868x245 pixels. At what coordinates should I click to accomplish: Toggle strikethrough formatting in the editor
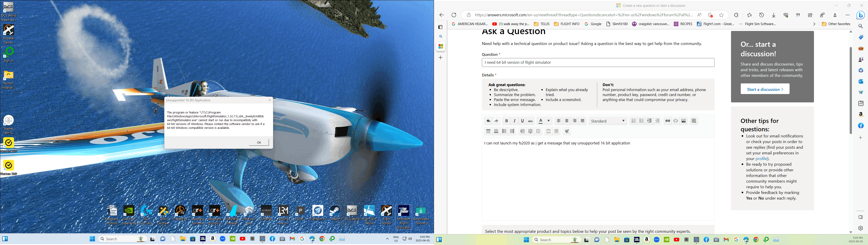(x=530, y=121)
